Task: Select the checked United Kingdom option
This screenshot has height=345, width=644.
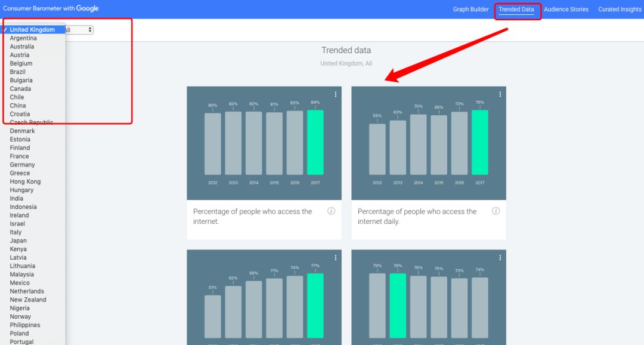Action: 32,30
